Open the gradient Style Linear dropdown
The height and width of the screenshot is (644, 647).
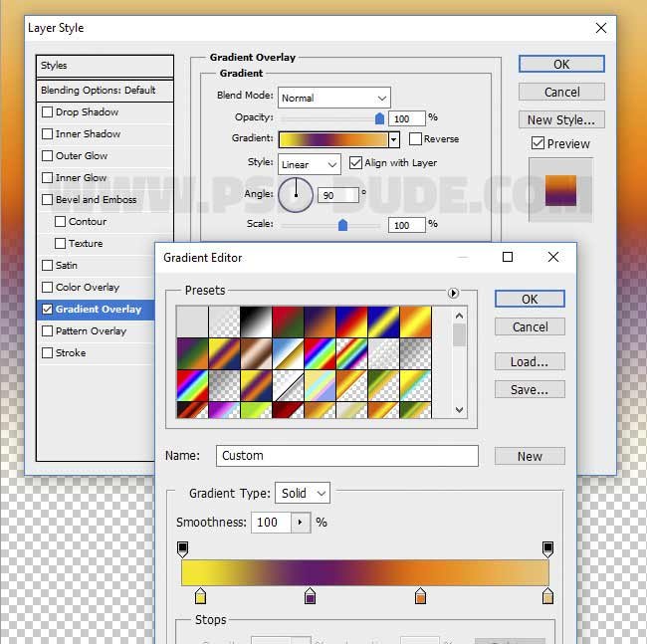pyautogui.click(x=309, y=164)
